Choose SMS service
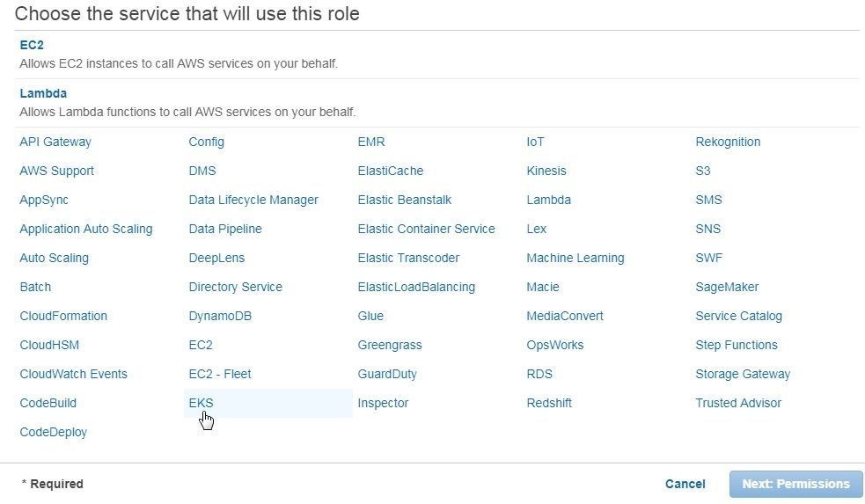 (709, 200)
